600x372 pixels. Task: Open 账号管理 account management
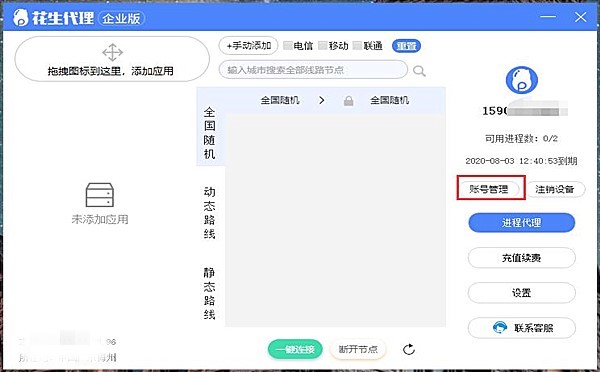[x=489, y=189]
